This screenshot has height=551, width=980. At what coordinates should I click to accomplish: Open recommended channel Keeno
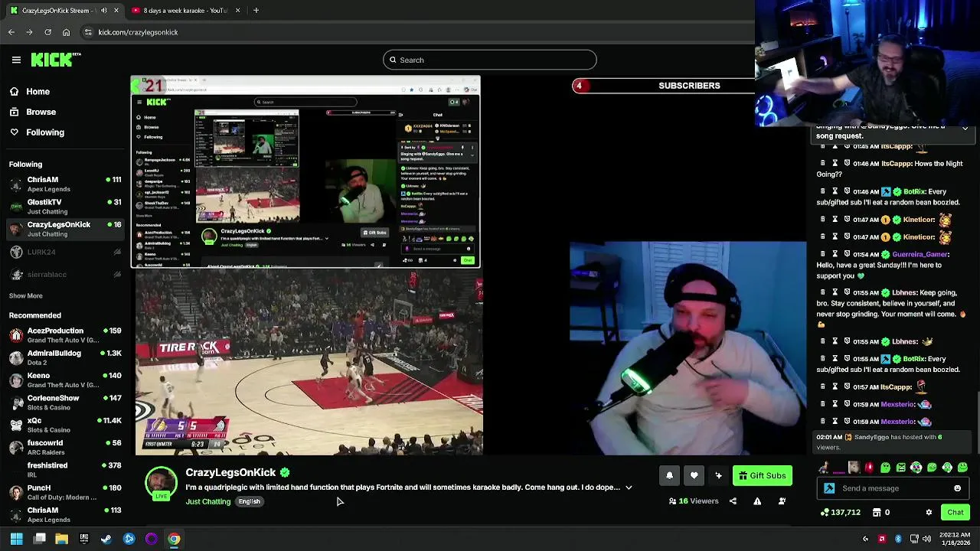tap(65, 380)
